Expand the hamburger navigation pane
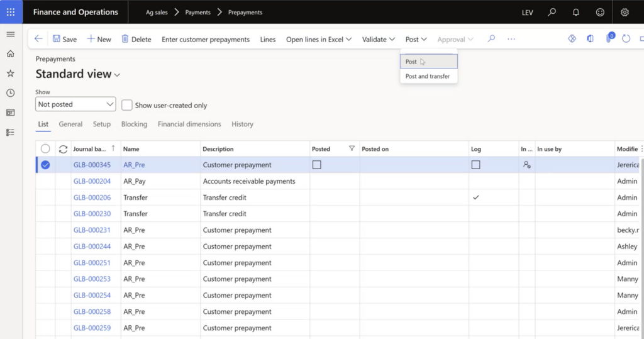 tap(11, 34)
